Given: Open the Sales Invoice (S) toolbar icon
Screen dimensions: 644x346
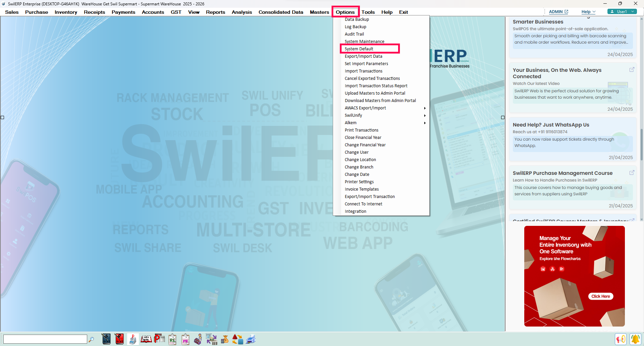Looking at the screenshot, I should tap(106, 339).
